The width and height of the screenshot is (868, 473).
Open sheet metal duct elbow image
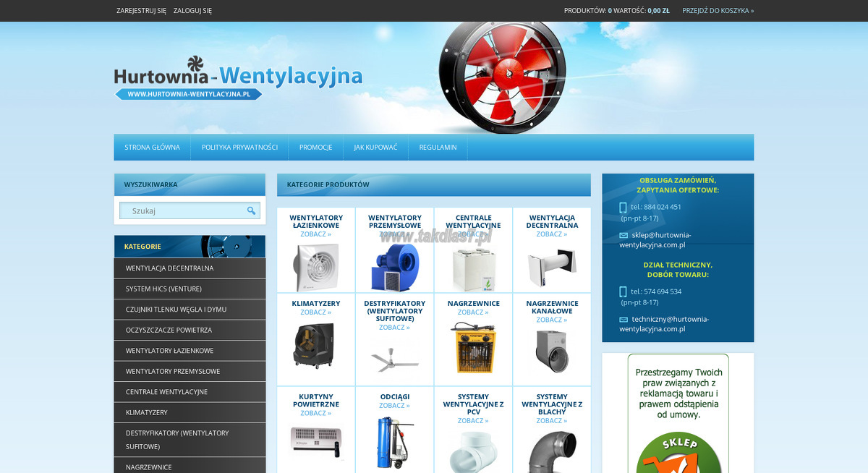coord(552,451)
